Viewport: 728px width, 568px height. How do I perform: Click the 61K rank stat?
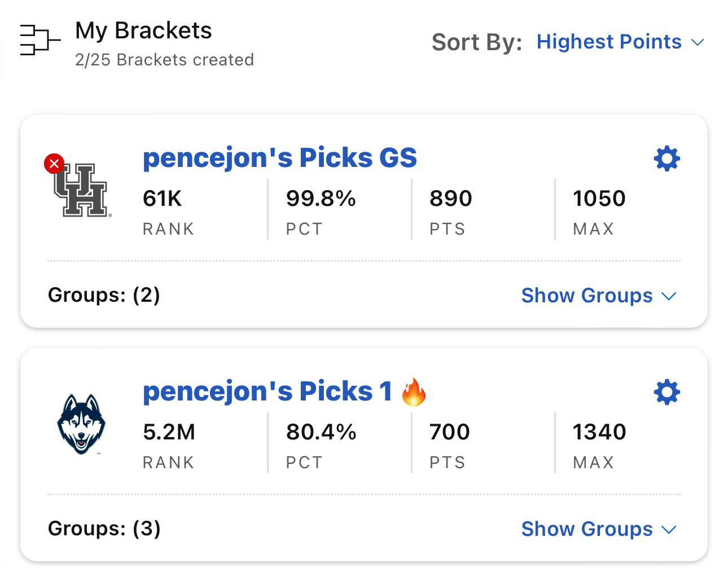[168, 213]
